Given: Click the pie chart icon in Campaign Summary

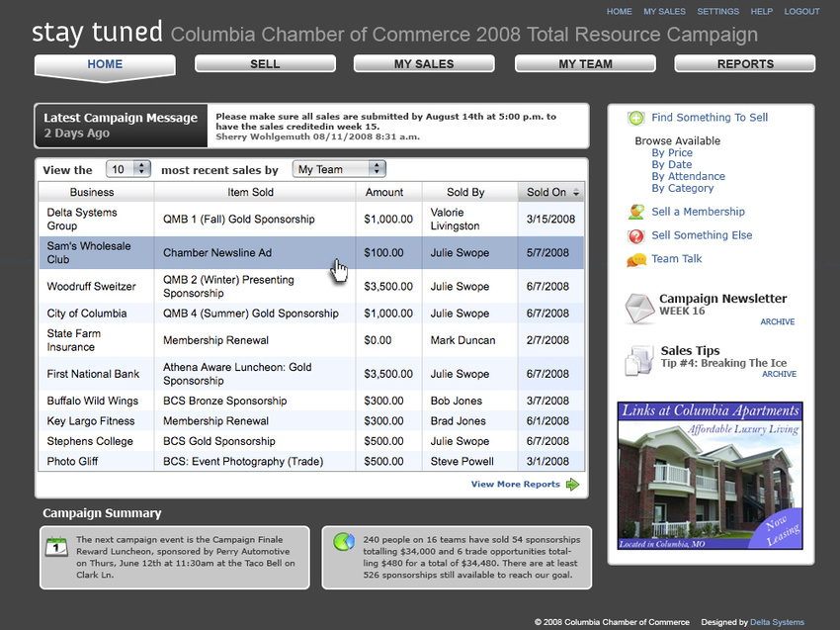Looking at the screenshot, I should pos(343,542).
